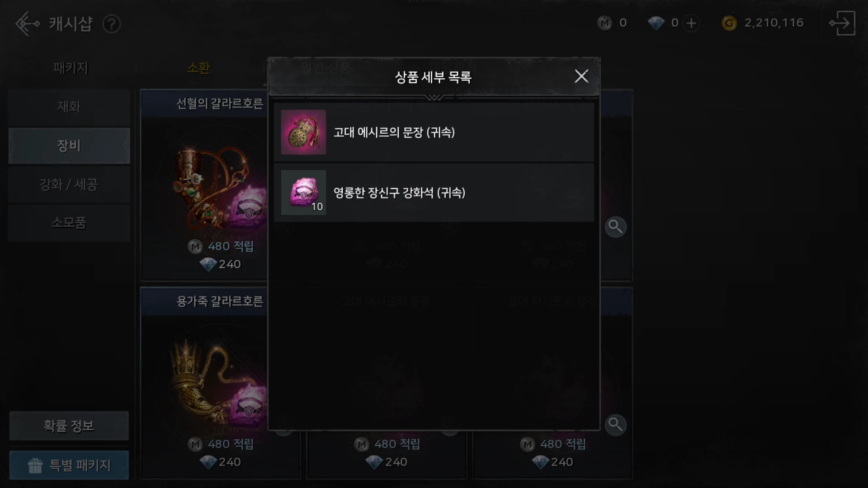This screenshot has height=488, width=868.
Task: Click the exit icon at top right
Action: [842, 23]
